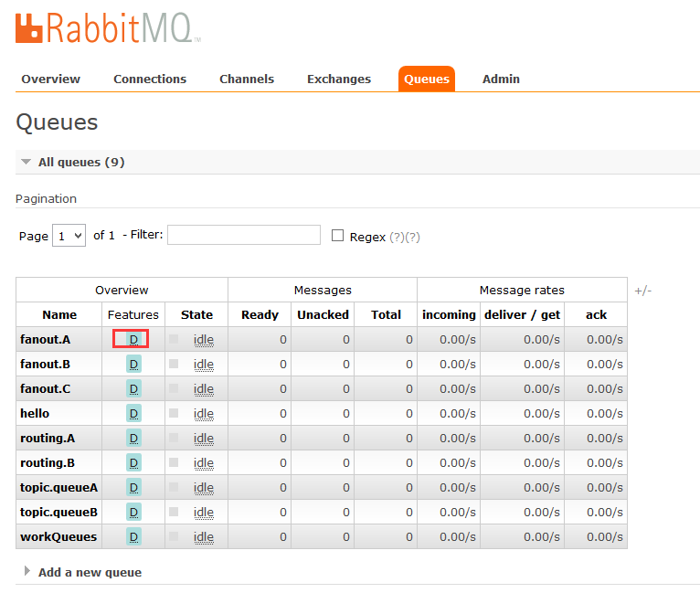Go to the Channels tab
This screenshot has height=593, width=700.
point(247,79)
